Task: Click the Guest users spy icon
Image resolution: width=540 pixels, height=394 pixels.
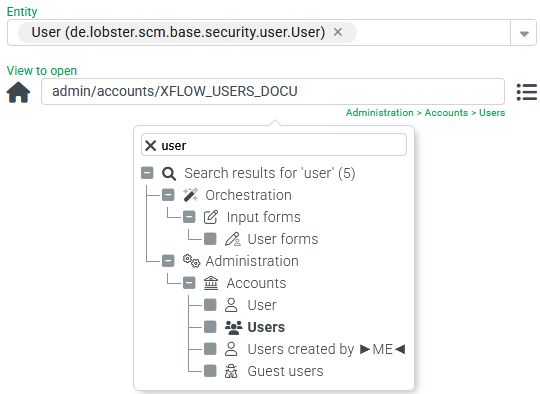Action: pos(231,371)
